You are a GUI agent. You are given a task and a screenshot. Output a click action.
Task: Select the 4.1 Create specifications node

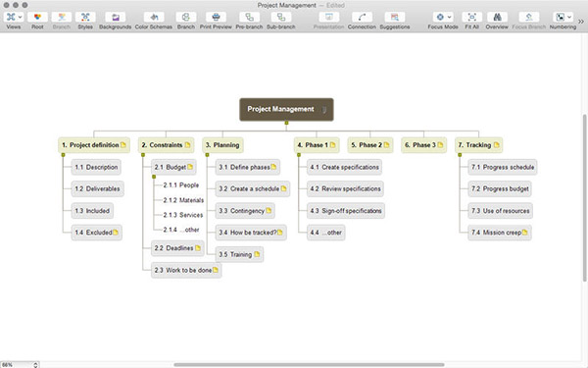pyautogui.click(x=344, y=167)
